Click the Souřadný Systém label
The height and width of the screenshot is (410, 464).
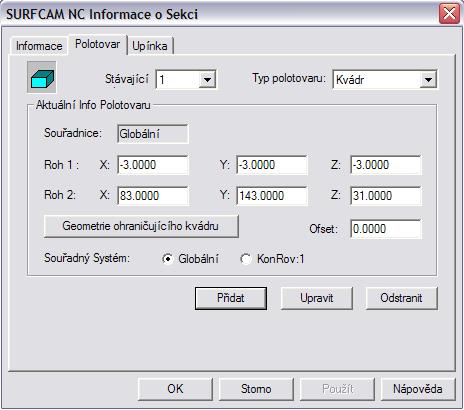tap(87, 259)
